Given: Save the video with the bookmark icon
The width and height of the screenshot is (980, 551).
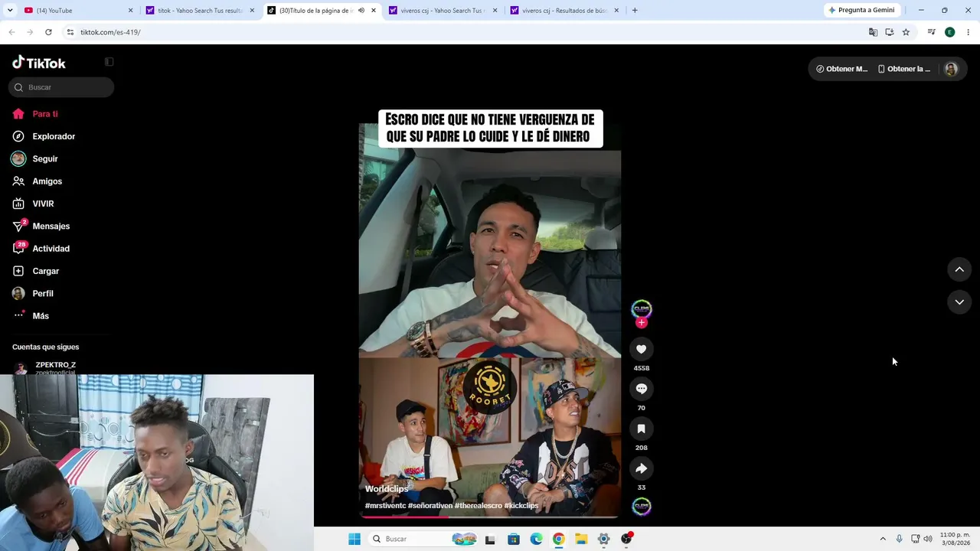Looking at the screenshot, I should [x=642, y=429].
